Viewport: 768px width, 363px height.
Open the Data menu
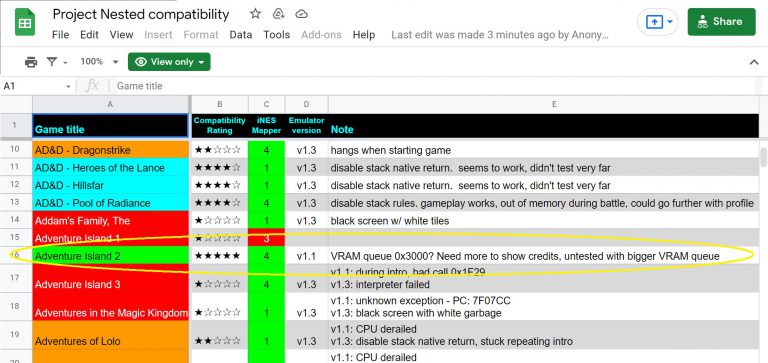240,35
